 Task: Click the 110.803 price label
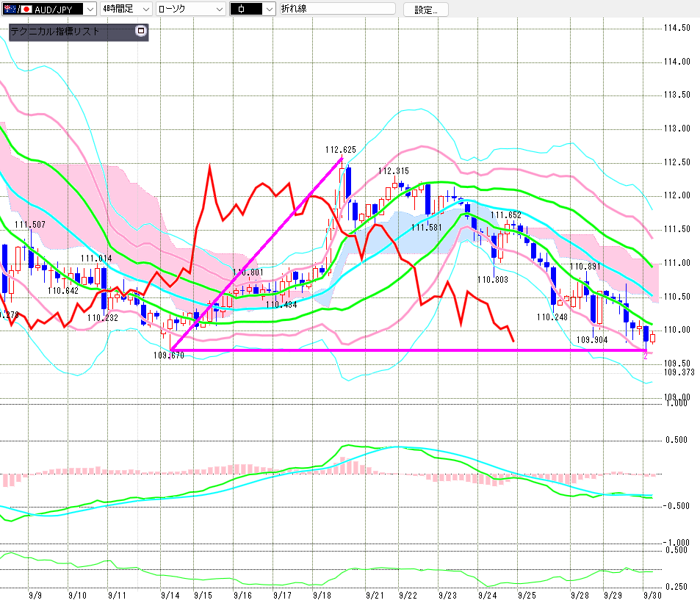[x=493, y=279]
